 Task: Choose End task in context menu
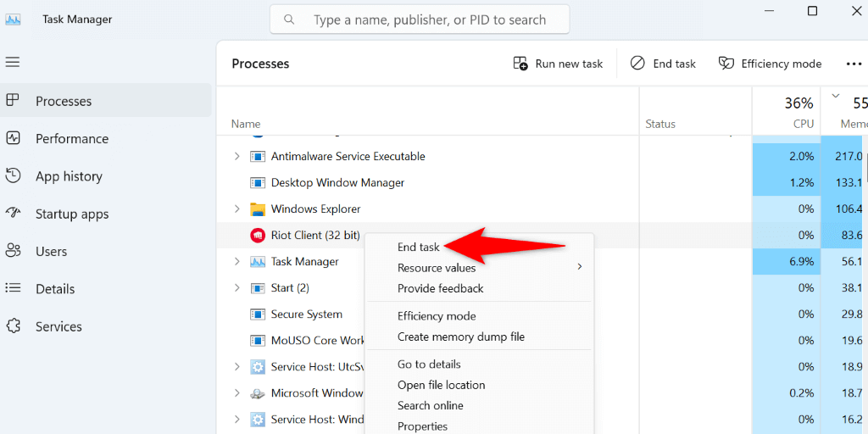(x=419, y=248)
